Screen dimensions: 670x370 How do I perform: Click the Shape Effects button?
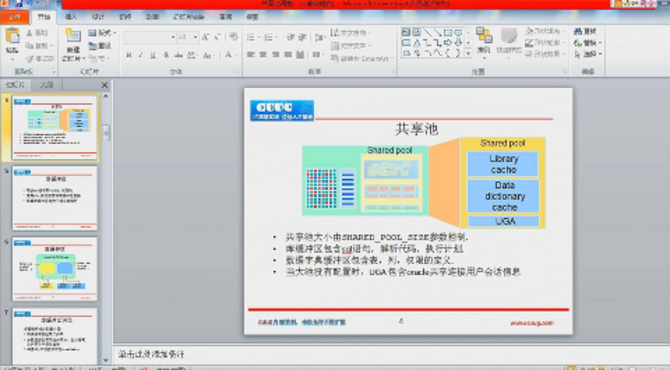pos(544,54)
